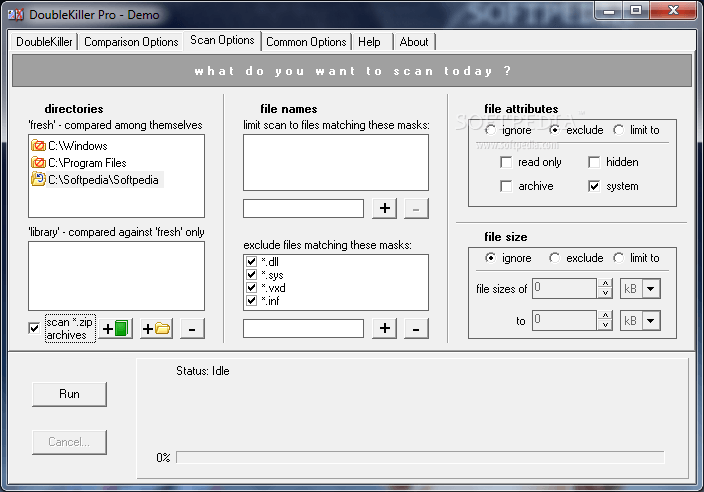This screenshot has width=704, height=492.
Task: Remove the selected directory with minus button
Action: click(x=192, y=329)
